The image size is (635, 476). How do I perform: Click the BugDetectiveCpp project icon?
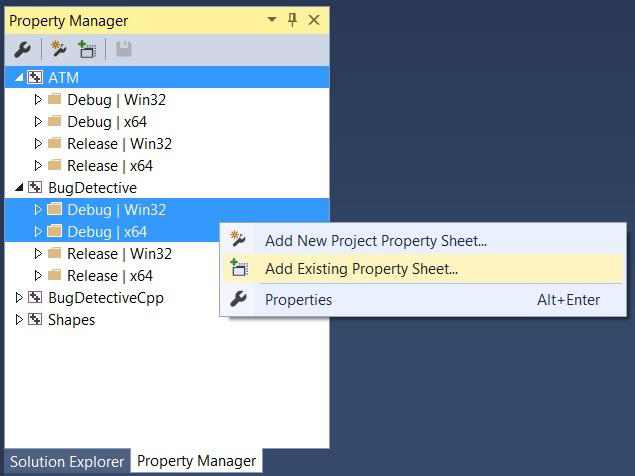35,298
